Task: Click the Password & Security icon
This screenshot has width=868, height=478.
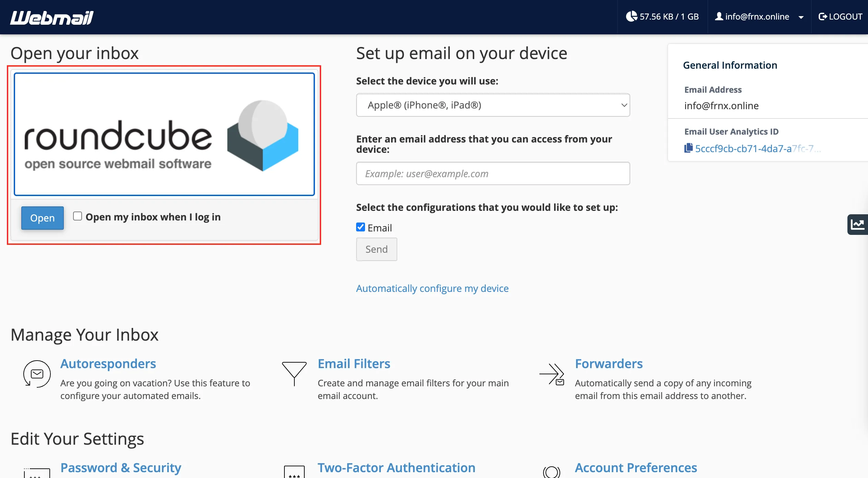Action: (37, 473)
